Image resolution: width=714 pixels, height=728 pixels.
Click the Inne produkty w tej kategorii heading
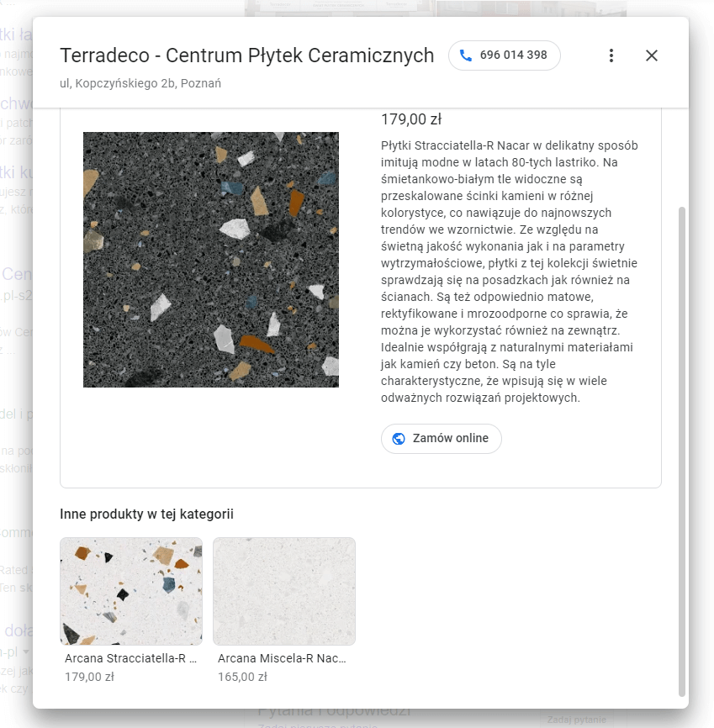pyautogui.click(x=146, y=514)
